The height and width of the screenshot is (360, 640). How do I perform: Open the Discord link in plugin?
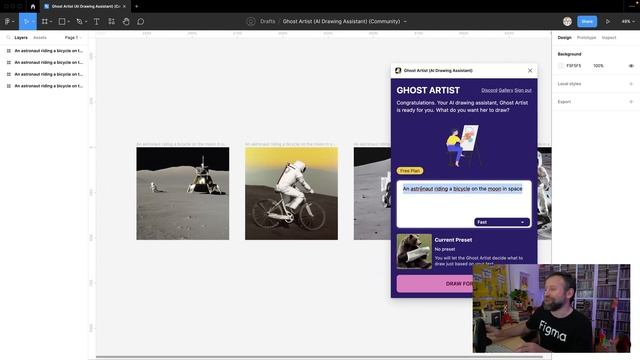point(489,90)
